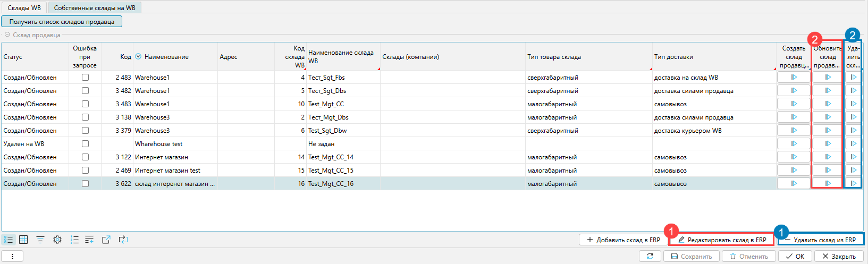Click the Не задан warehouse name cell
Screen dimensions: 868x264
click(343, 143)
